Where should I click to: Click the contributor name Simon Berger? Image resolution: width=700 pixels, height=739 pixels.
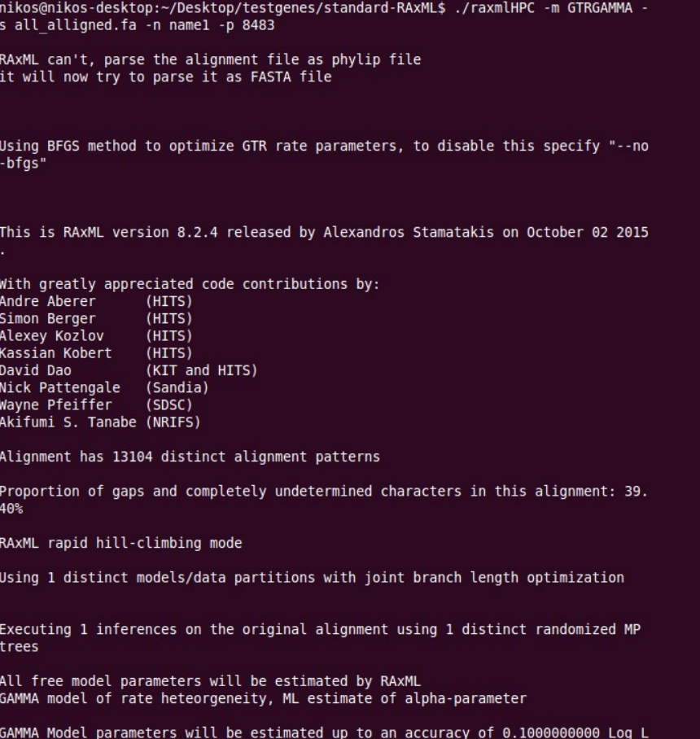47,318
